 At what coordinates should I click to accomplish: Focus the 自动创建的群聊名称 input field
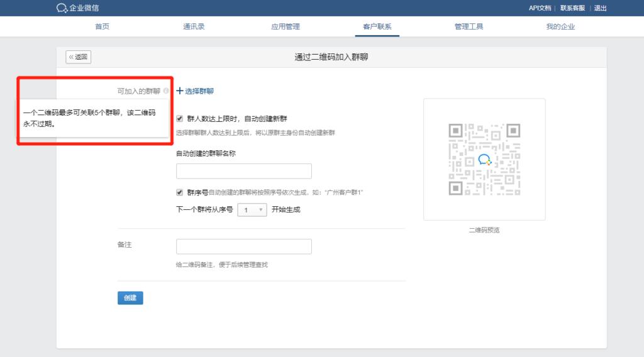coord(244,171)
